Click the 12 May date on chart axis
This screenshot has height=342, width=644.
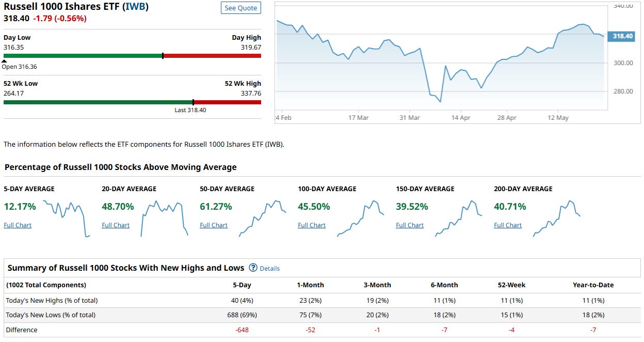[x=558, y=118]
